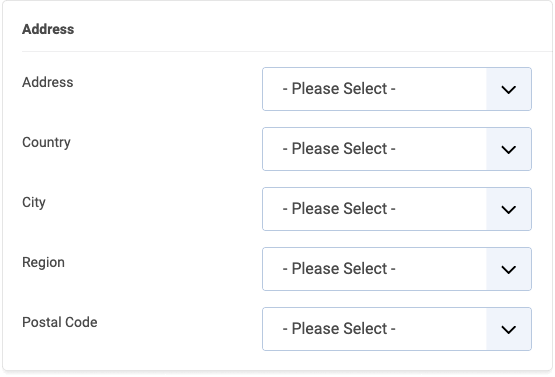The width and height of the screenshot is (555, 377).
Task: Click the chevron icon beside the City field
Action: [509, 209]
